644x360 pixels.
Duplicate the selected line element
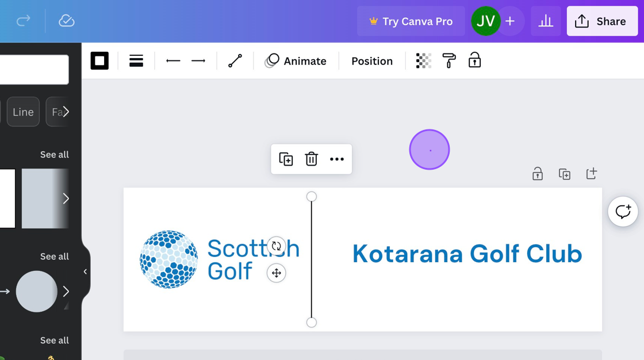click(286, 159)
